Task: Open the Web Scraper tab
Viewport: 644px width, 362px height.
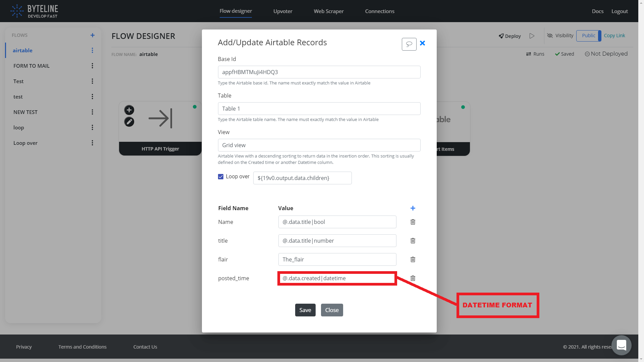Action: pyautogui.click(x=329, y=11)
